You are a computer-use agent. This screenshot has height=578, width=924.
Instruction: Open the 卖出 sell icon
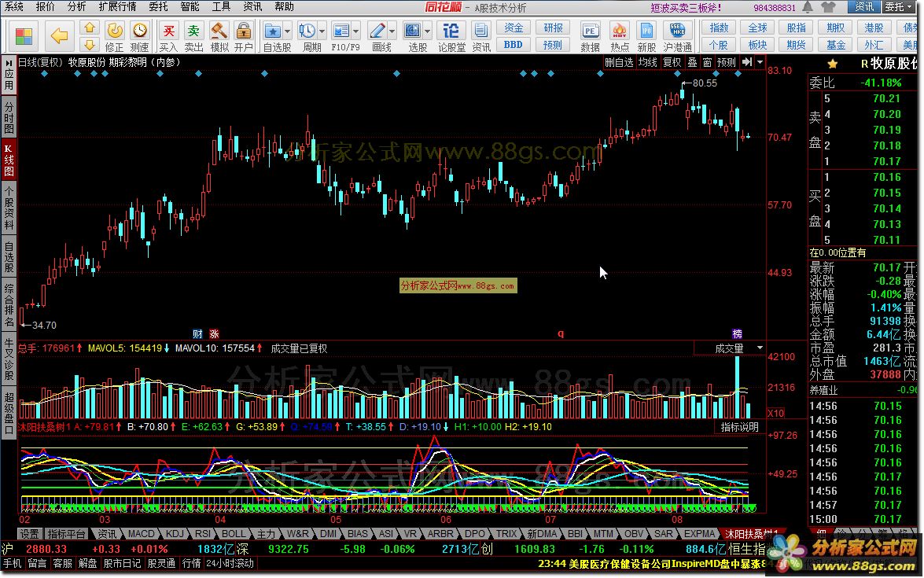(x=193, y=31)
